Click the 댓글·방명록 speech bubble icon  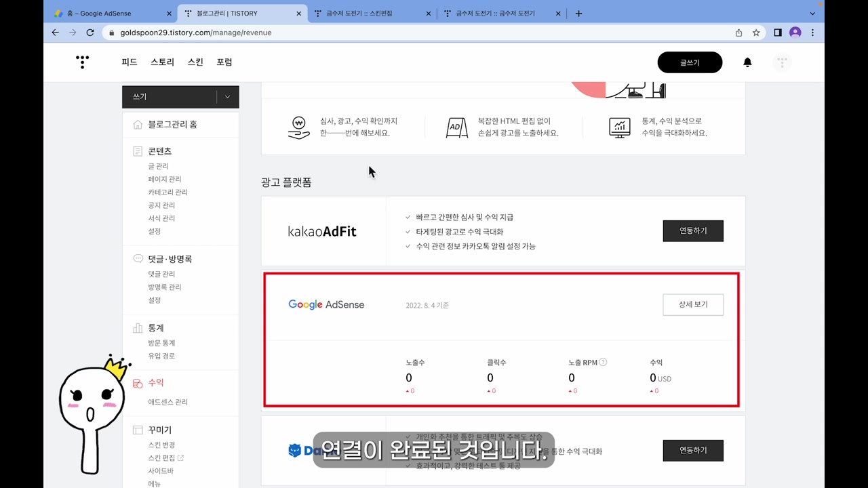(x=138, y=259)
